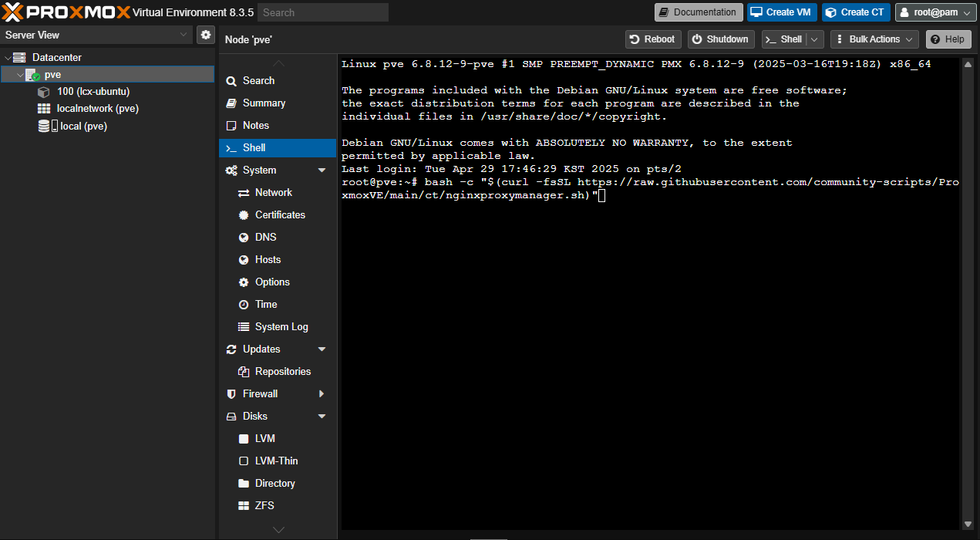
Task: Click the "Node 'pve'" panel title
Action: [248, 39]
